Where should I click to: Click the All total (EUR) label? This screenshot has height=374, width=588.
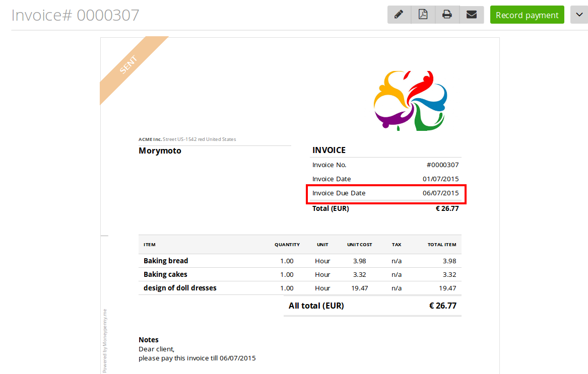(316, 306)
